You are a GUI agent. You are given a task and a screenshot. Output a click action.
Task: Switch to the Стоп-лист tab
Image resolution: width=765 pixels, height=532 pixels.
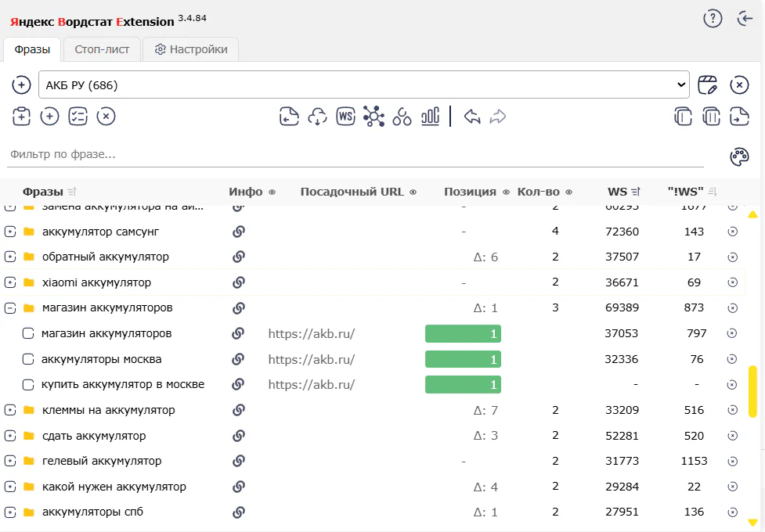(x=102, y=49)
